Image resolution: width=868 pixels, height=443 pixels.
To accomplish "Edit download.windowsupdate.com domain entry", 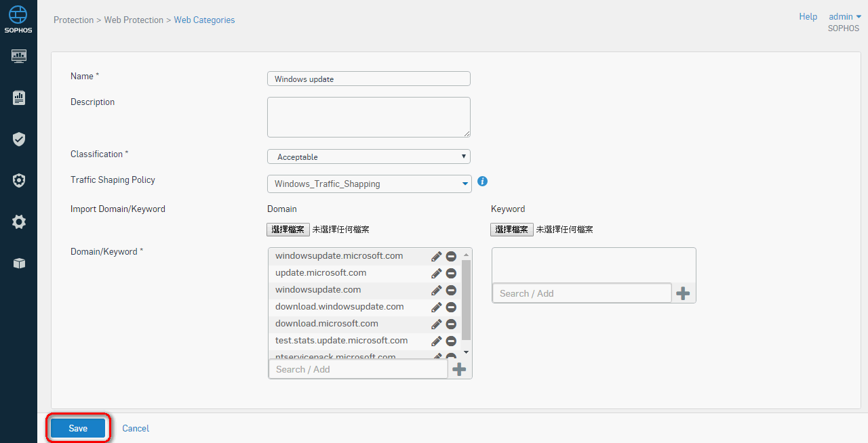I will click(437, 307).
